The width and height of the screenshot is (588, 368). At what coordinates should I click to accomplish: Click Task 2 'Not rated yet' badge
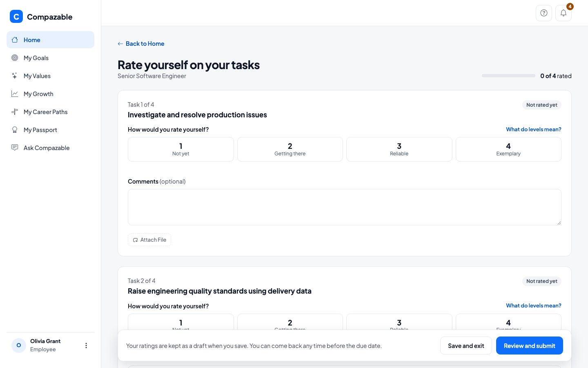coord(542,281)
